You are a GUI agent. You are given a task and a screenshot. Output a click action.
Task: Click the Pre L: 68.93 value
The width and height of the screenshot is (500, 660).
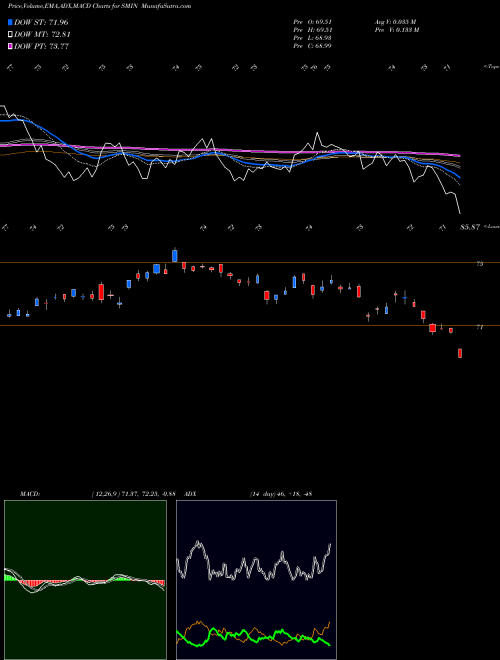[x=312, y=38]
